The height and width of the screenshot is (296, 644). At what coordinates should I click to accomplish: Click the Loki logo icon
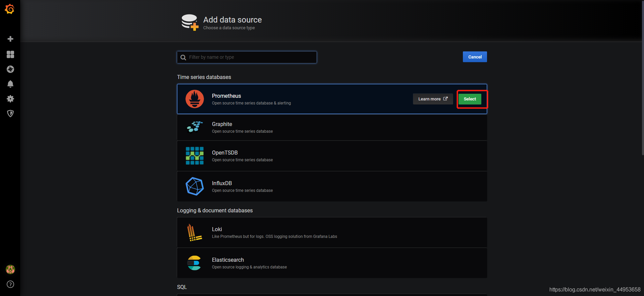(x=195, y=232)
